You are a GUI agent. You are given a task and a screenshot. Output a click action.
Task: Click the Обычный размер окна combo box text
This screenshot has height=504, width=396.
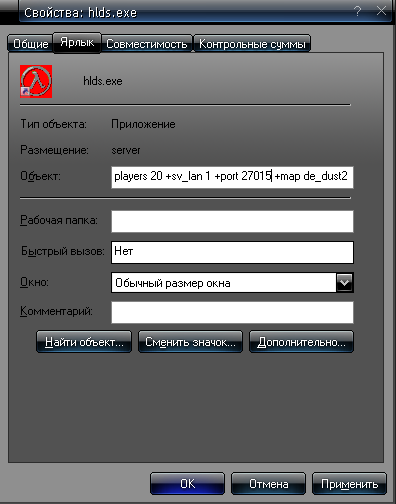click(173, 283)
